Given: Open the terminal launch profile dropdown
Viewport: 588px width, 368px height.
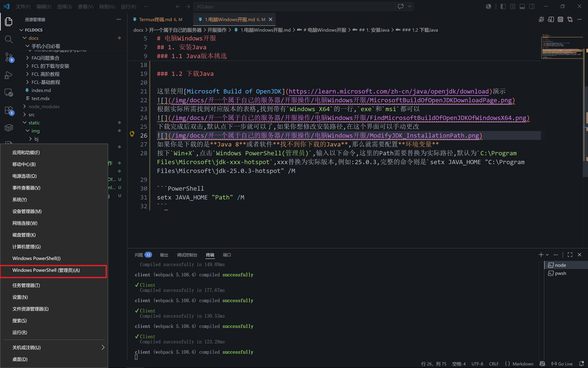Looking at the screenshot, I should pos(547,255).
